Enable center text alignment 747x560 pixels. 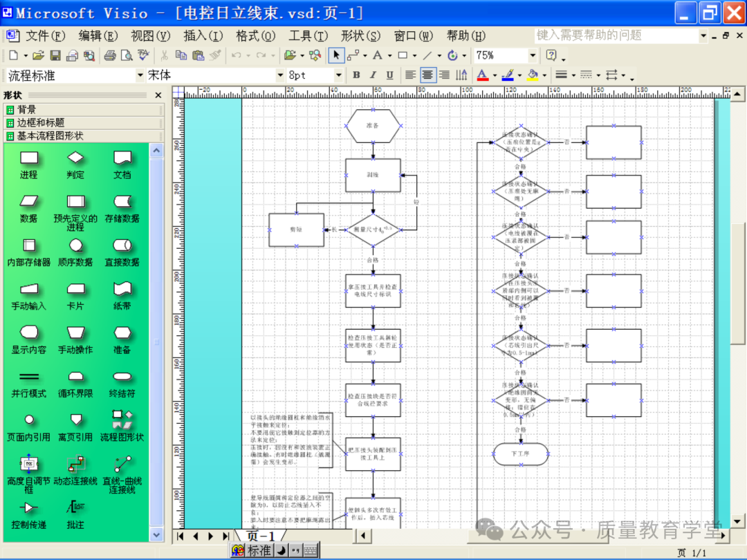coord(427,75)
